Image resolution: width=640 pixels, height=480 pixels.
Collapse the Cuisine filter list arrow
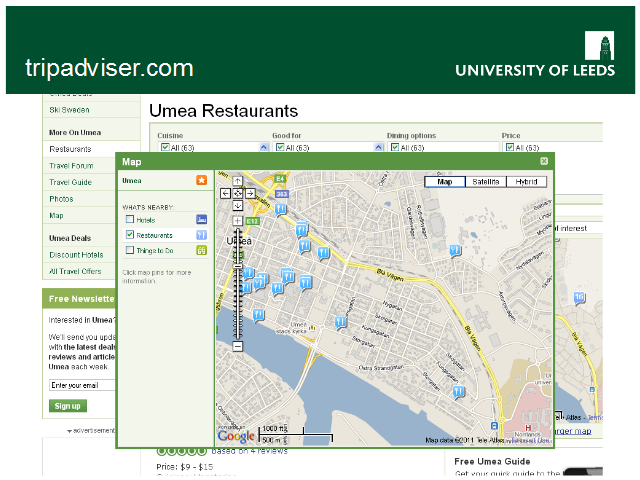pos(264,147)
